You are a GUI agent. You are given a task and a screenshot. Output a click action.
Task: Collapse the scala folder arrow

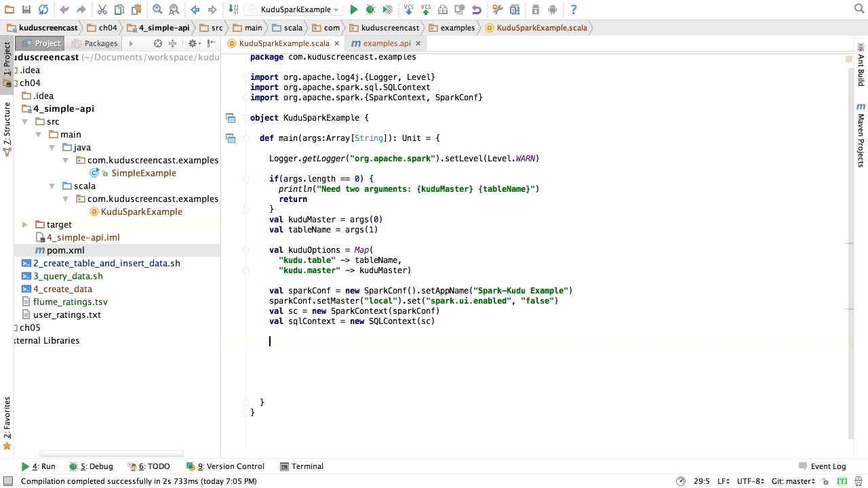click(x=52, y=186)
